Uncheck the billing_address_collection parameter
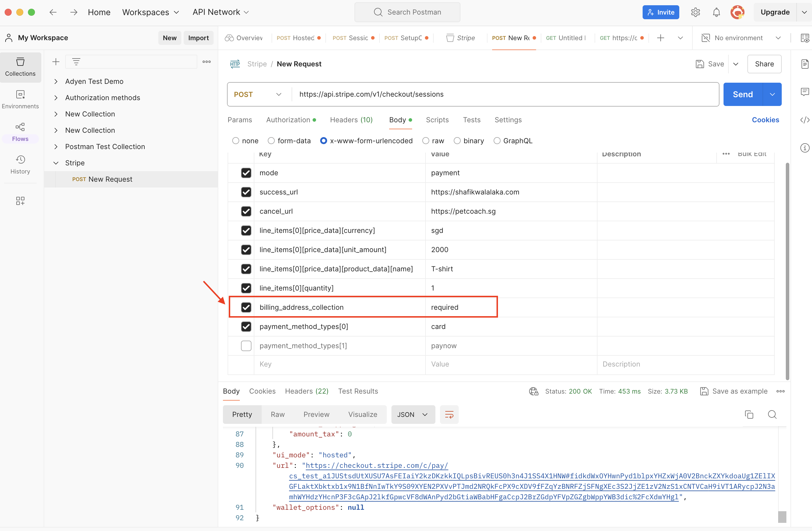Viewport: 812px width, 531px height. (246, 307)
